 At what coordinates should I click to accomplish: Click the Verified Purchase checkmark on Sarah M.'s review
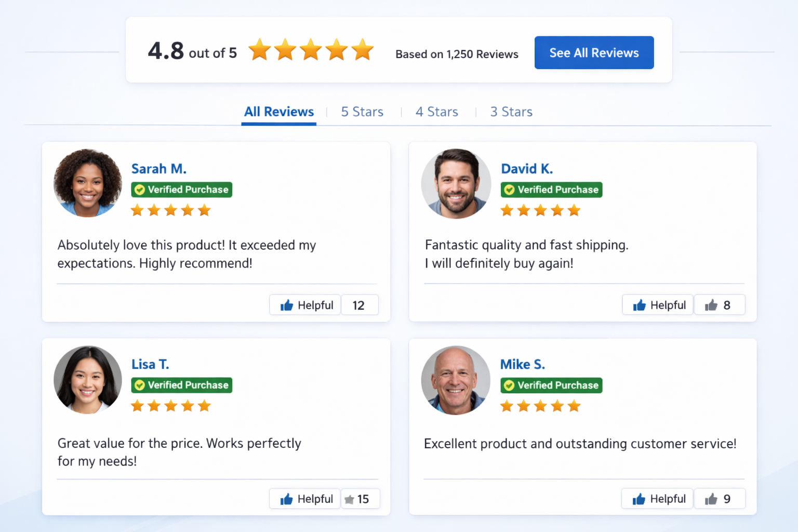[x=139, y=189]
